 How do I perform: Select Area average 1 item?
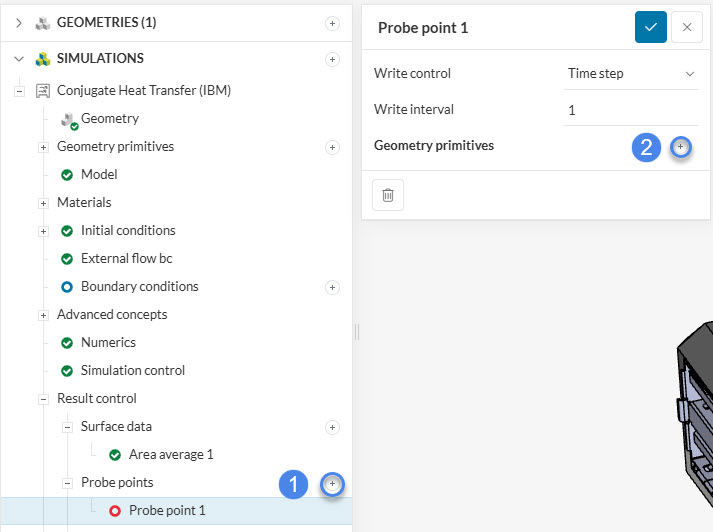point(171,454)
